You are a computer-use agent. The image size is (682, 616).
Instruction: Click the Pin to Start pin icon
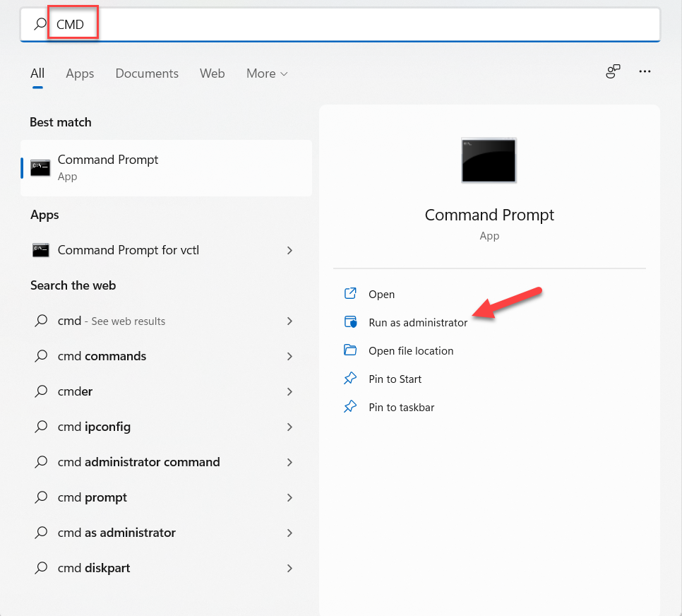pos(350,379)
